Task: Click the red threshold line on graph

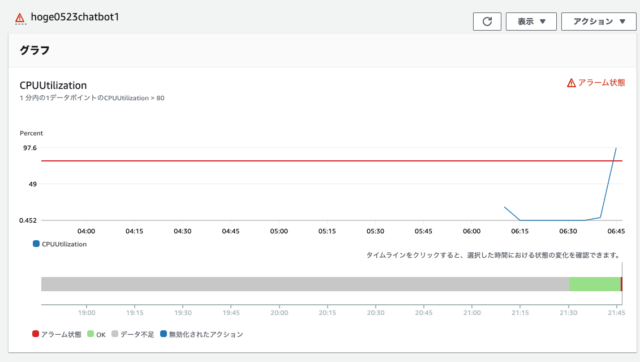Action: tap(331, 161)
